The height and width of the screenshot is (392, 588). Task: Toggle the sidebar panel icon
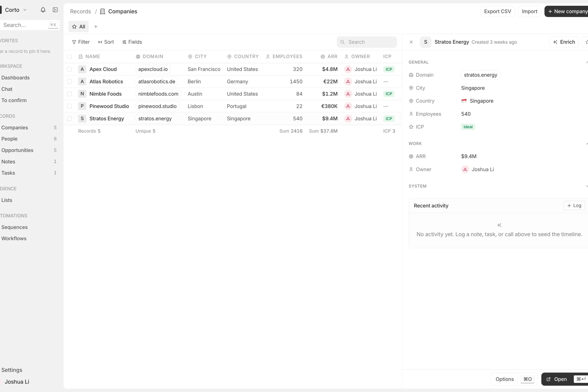55,10
